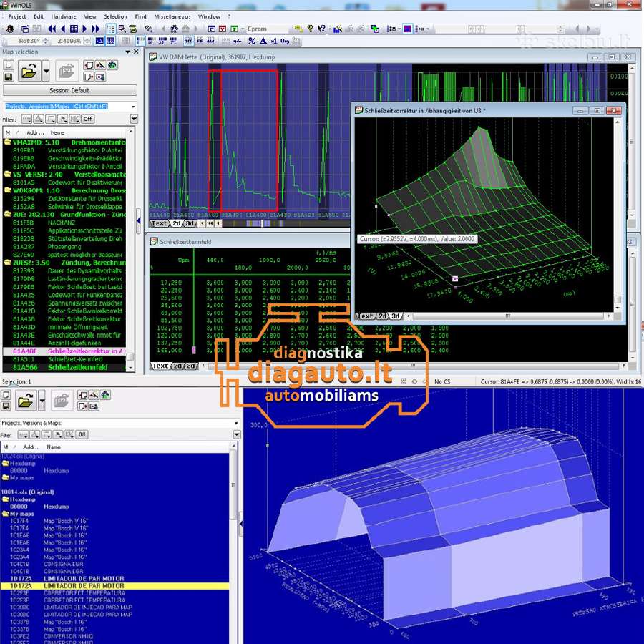The image size is (644, 644).
Task: Click the bar chart with wand icon
Action: point(337,29)
